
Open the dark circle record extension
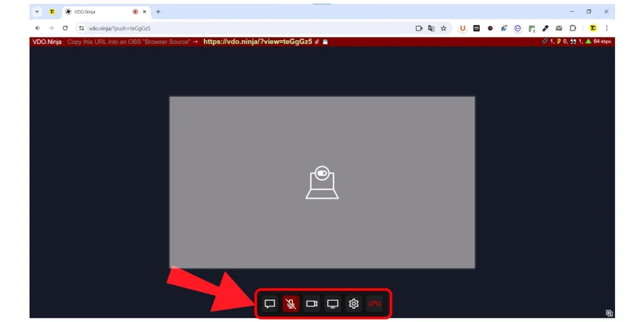click(x=490, y=28)
